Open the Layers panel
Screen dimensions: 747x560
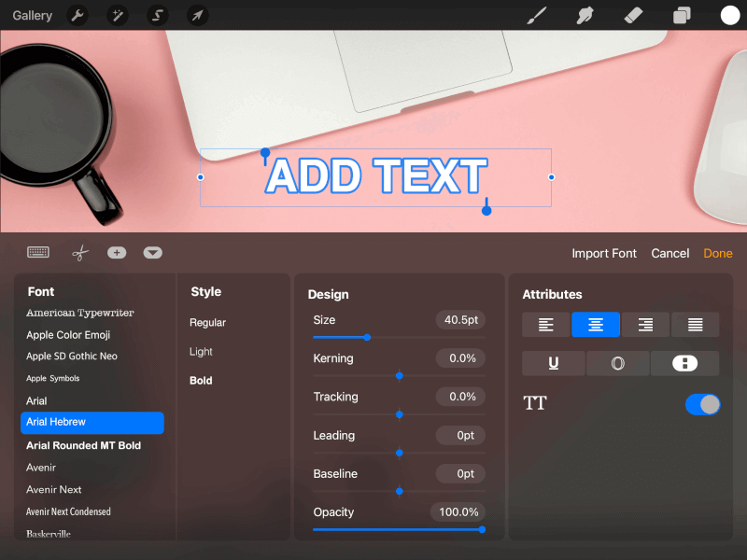coord(681,15)
